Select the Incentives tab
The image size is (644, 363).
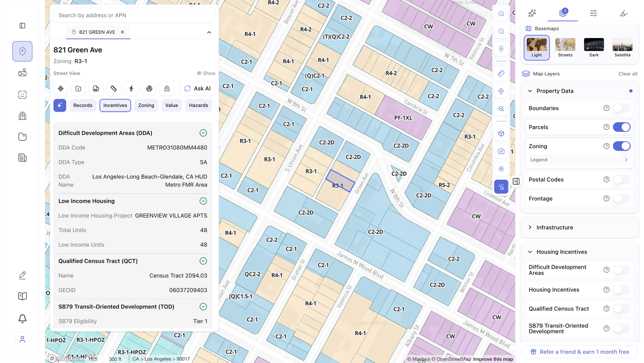(115, 105)
